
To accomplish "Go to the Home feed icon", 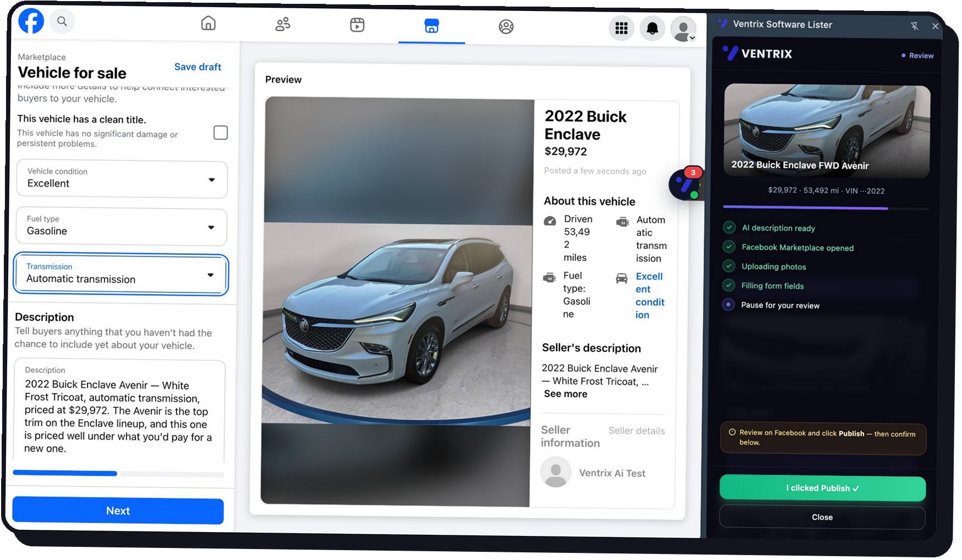I will click(208, 24).
